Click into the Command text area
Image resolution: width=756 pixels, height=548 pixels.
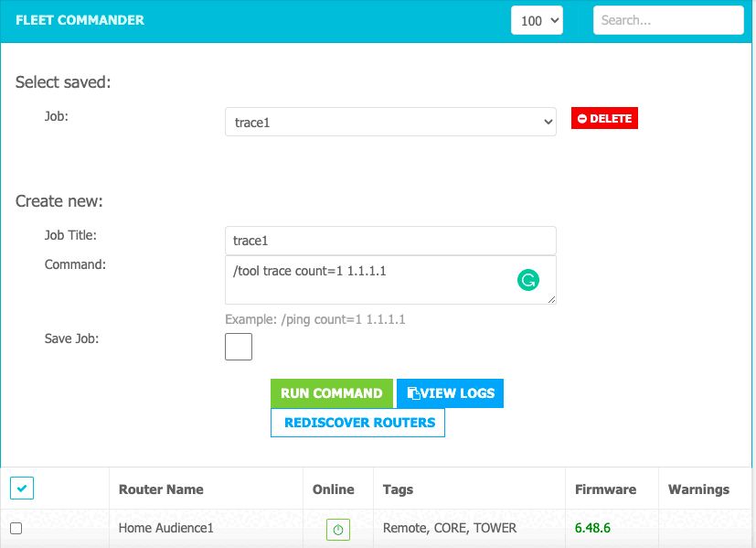[x=390, y=280]
